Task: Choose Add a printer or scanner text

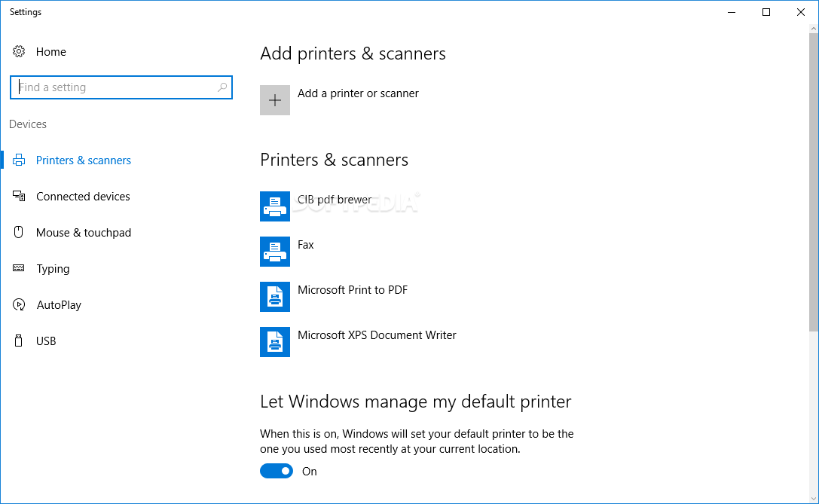Action: click(x=359, y=93)
